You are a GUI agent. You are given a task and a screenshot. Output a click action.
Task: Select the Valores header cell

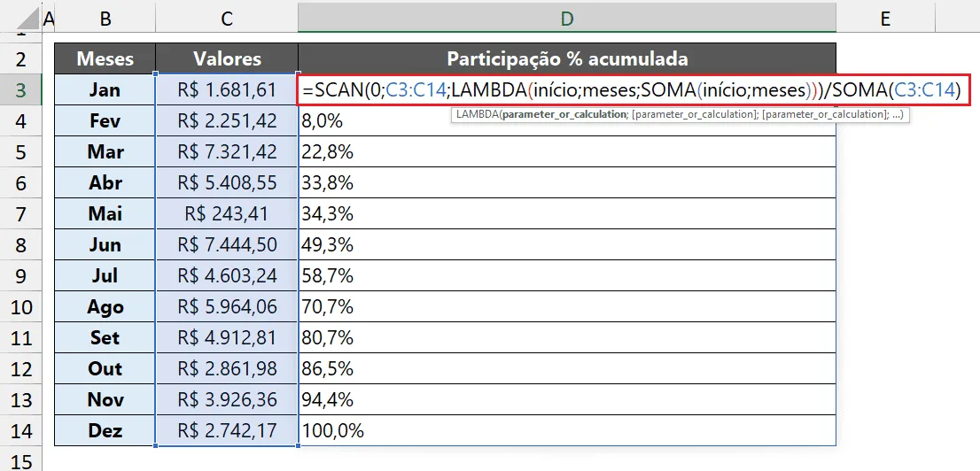227,58
